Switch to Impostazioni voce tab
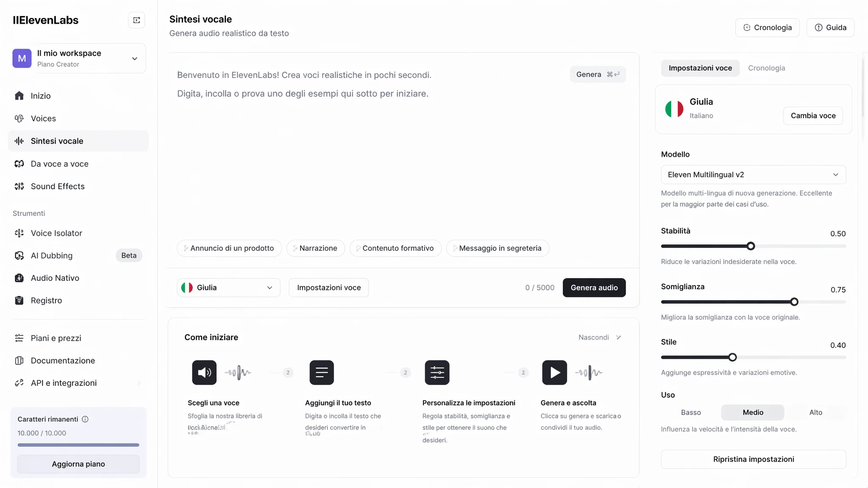The image size is (868, 488). tap(700, 68)
